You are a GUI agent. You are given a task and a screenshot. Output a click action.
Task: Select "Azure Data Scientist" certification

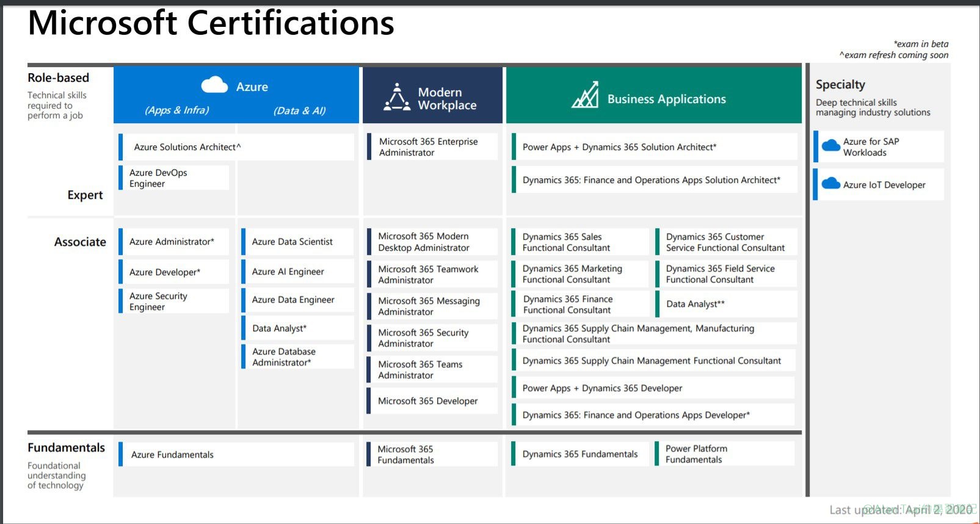click(x=297, y=242)
